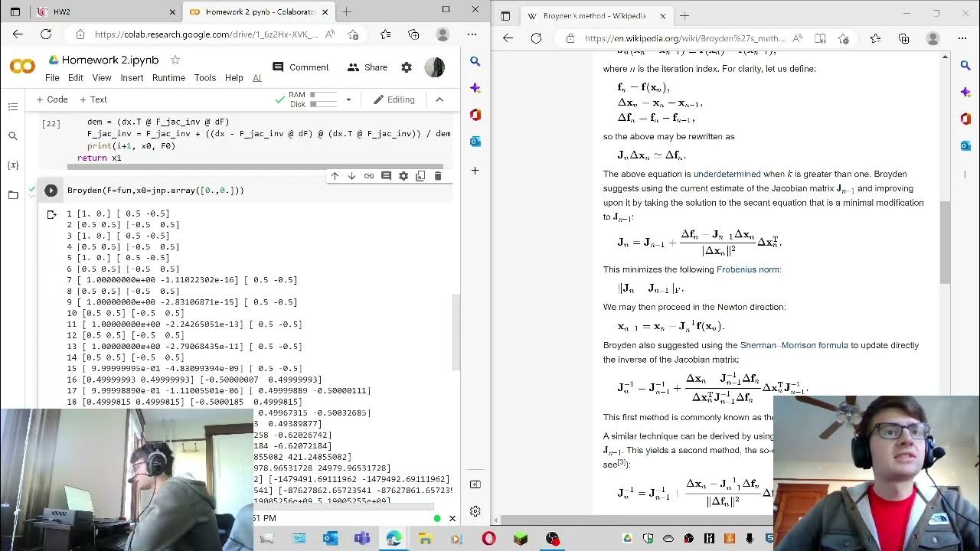
Task: Open the Colab account avatar
Action: 434,67
